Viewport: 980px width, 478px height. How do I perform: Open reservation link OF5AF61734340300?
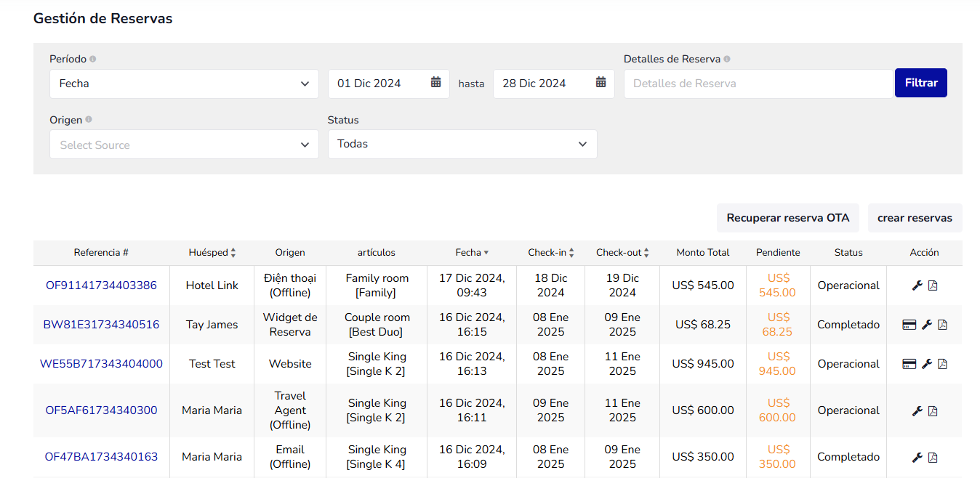click(101, 410)
